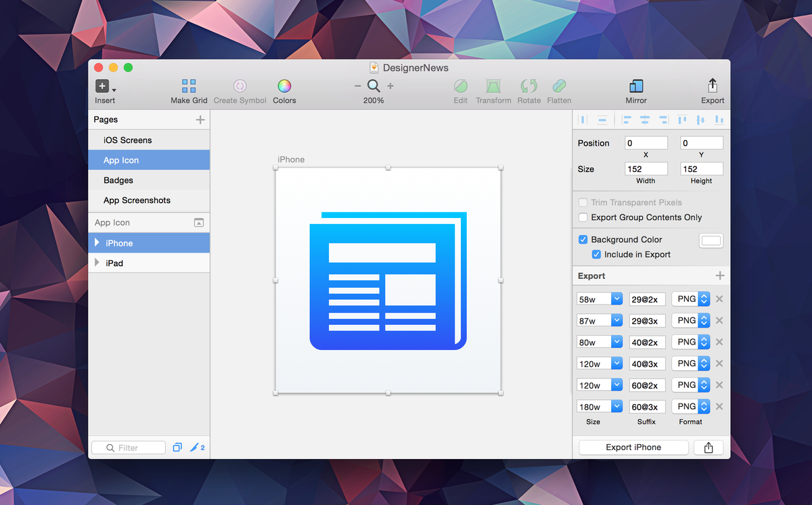Click the Create Symbol icon

240,86
